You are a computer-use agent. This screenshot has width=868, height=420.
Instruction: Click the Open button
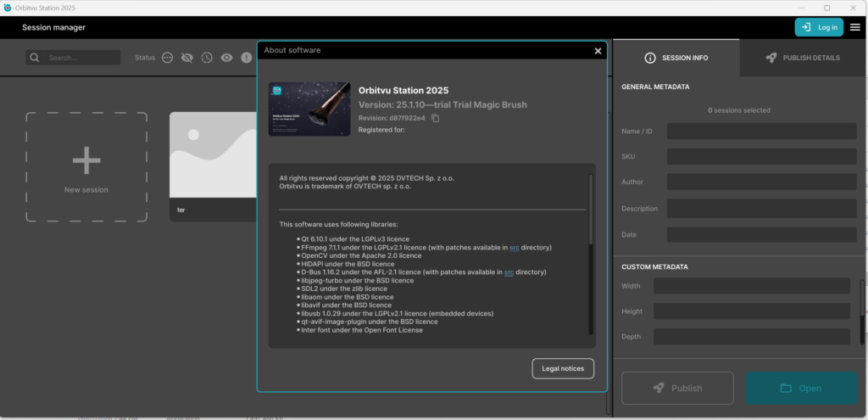801,388
